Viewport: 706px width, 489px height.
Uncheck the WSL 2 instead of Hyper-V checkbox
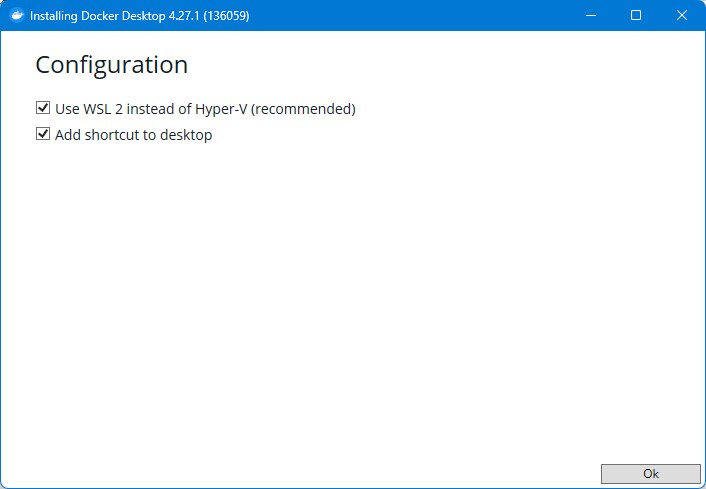(x=43, y=108)
